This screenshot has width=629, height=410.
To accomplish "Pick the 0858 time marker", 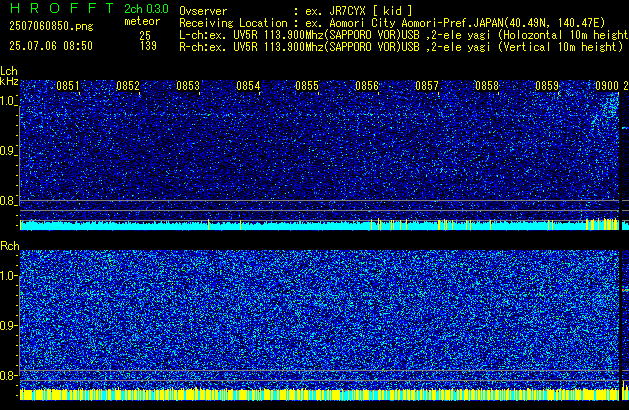I will [x=487, y=86].
